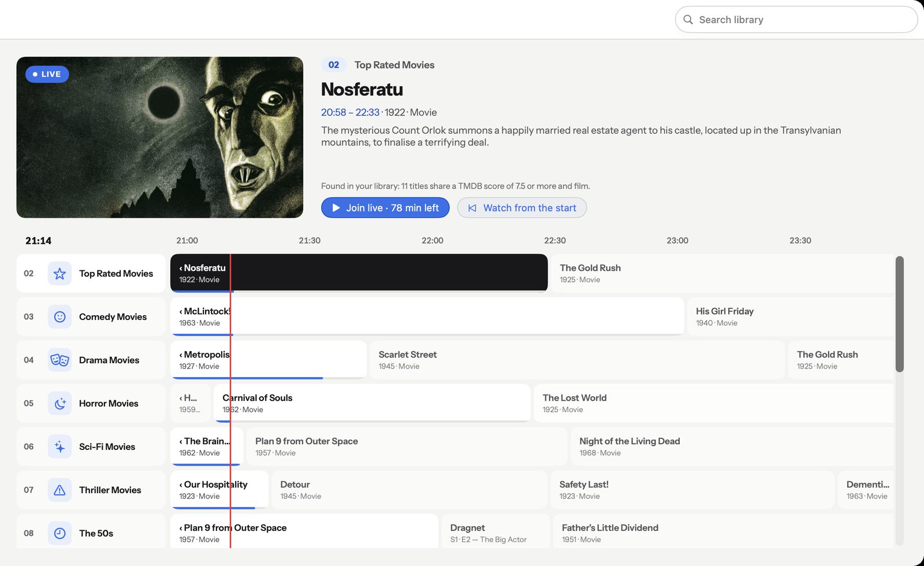Click the Comedy Movies channel name
The width and height of the screenshot is (924, 566).
113,316
